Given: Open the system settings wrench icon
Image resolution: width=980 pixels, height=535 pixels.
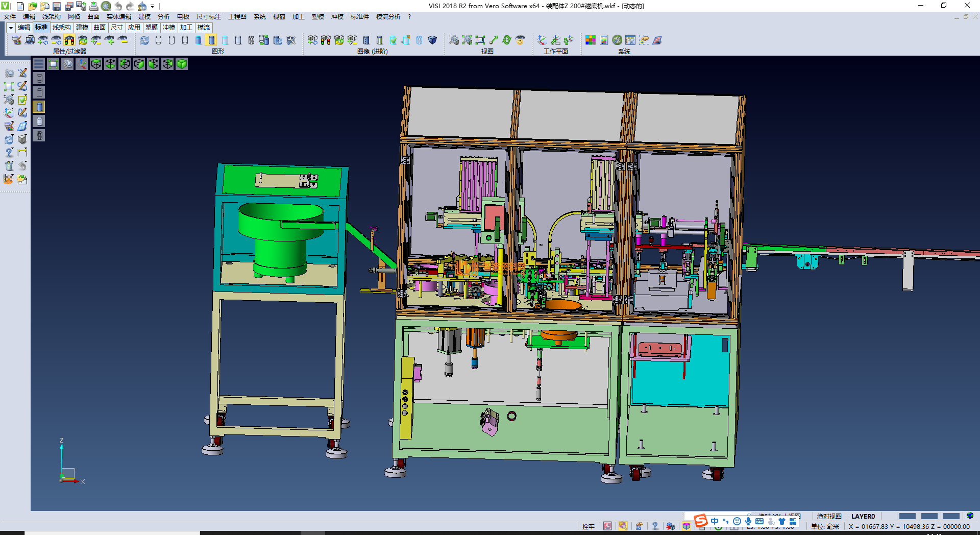Looking at the screenshot, I should 617,40.
